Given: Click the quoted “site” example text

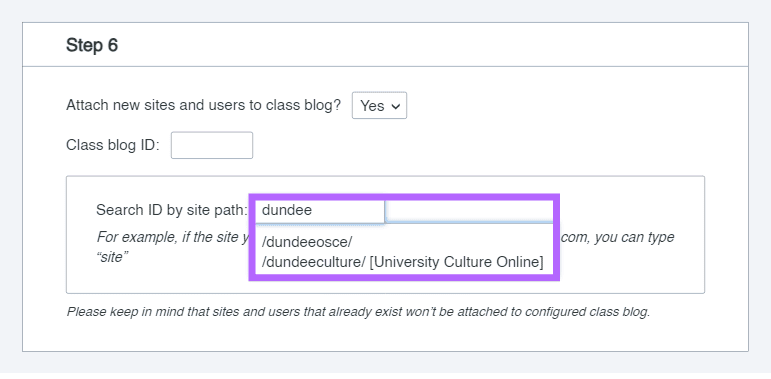Looking at the screenshot, I should pos(113,257).
